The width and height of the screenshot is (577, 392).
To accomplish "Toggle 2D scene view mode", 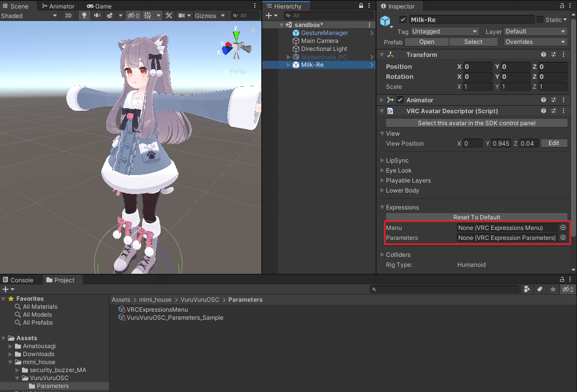I will coord(68,15).
